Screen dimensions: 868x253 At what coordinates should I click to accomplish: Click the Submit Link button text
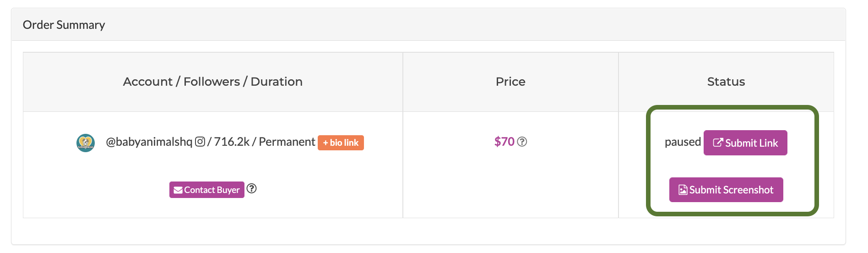[x=751, y=143]
